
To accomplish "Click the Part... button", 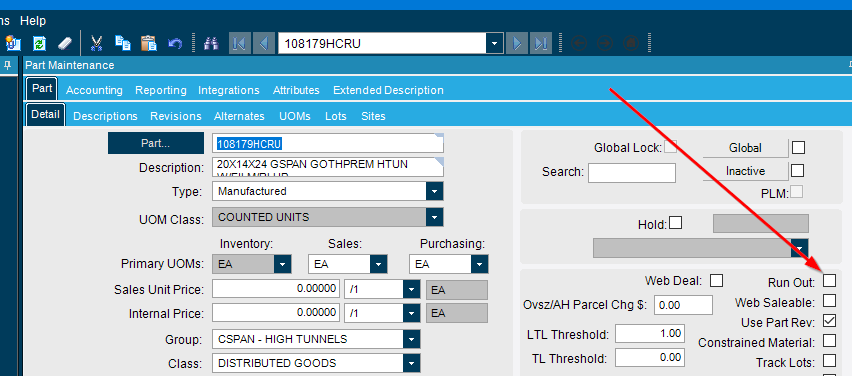I will (x=156, y=143).
